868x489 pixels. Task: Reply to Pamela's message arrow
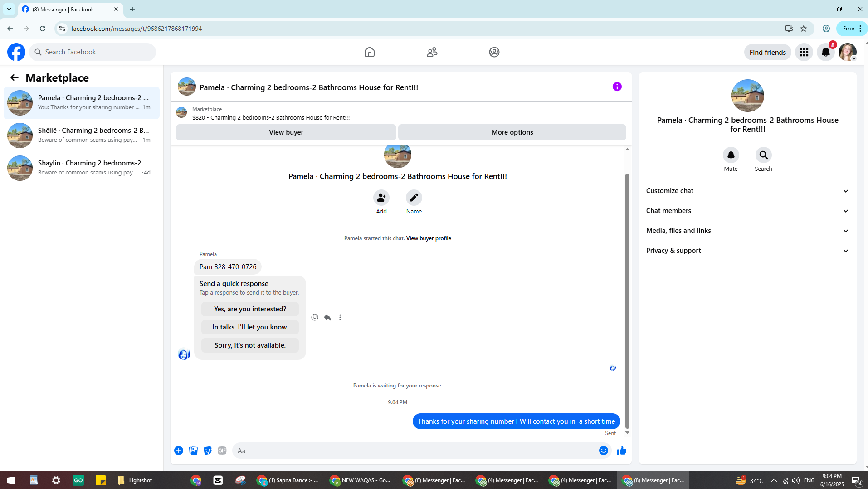pyautogui.click(x=327, y=317)
